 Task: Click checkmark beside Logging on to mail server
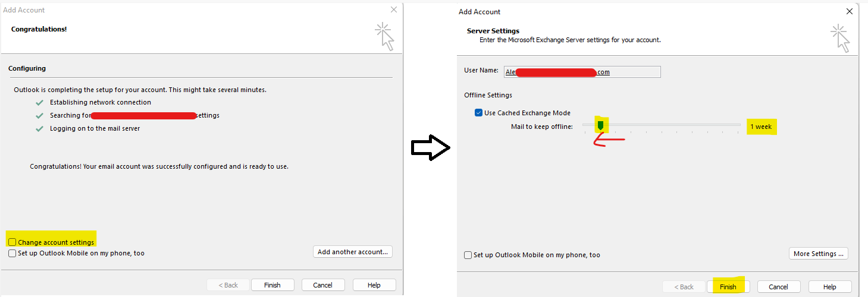[40, 128]
